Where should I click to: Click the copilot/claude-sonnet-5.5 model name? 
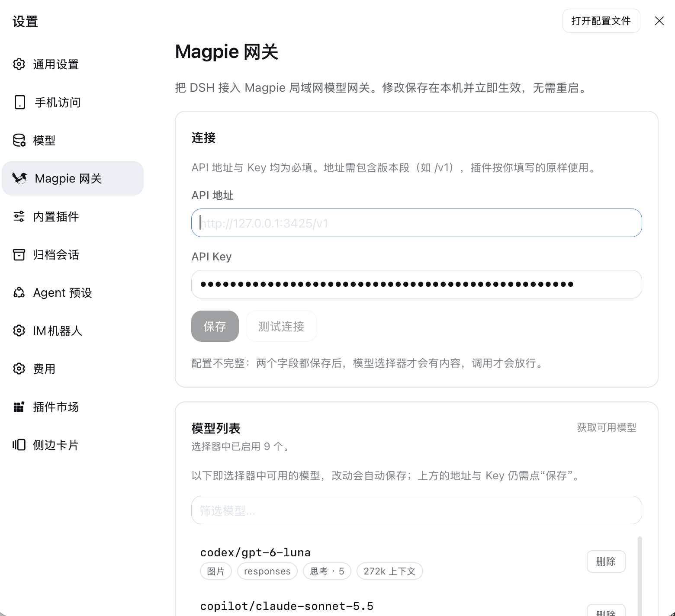[287, 606]
